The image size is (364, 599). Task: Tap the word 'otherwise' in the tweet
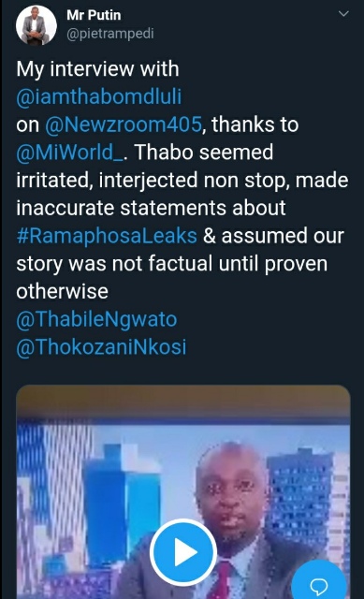point(63,291)
